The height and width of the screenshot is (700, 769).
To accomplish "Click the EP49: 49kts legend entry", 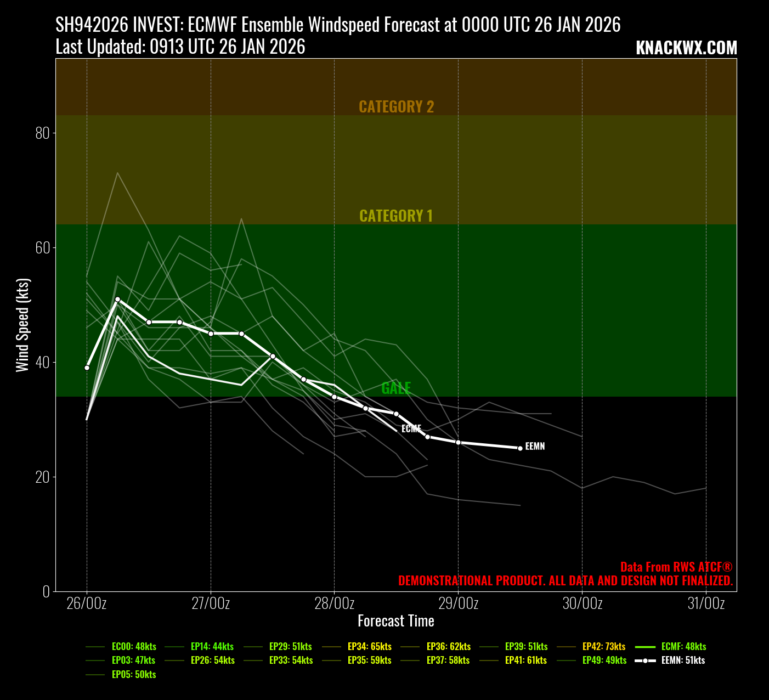I will [x=604, y=661].
